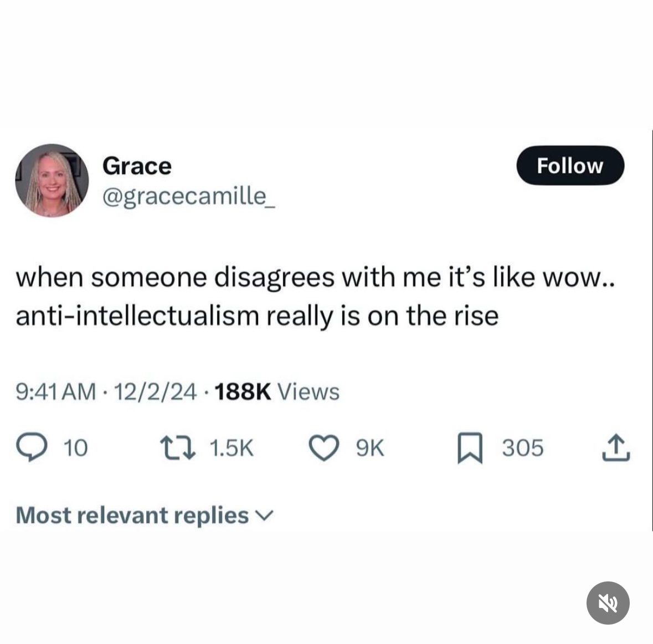Click the share upload arrow icon

[x=616, y=448]
